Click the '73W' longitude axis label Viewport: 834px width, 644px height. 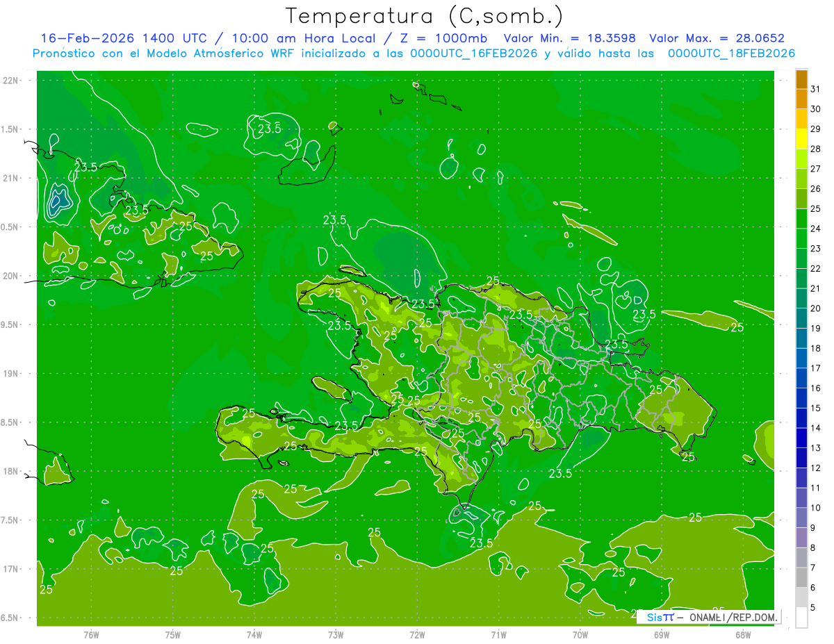pos(336,634)
